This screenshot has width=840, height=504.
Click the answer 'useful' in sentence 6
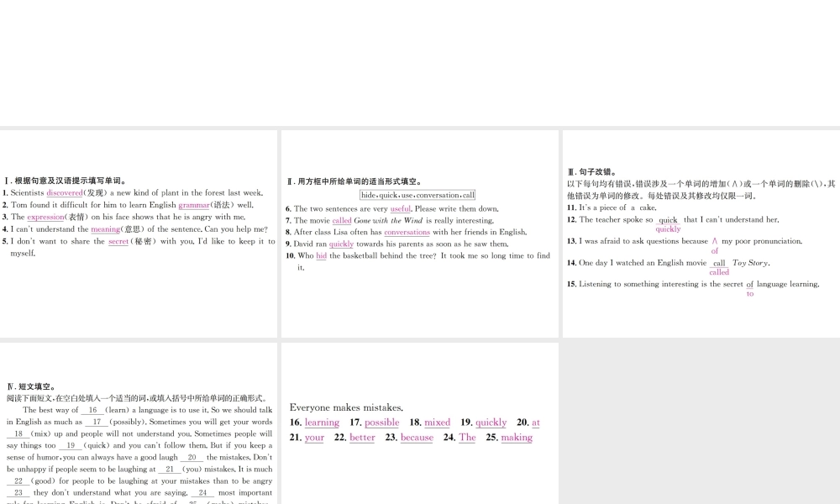[400, 209]
